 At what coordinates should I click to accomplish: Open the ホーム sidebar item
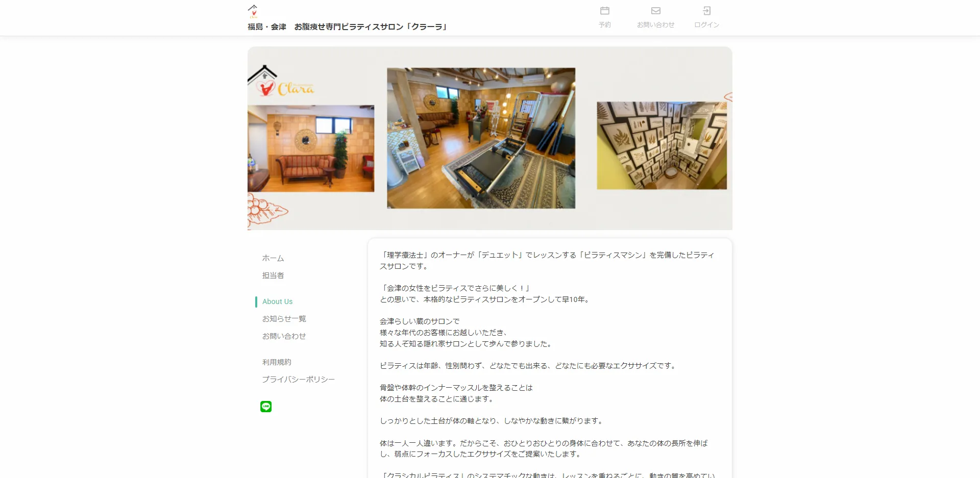pyautogui.click(x=273, y=258)
